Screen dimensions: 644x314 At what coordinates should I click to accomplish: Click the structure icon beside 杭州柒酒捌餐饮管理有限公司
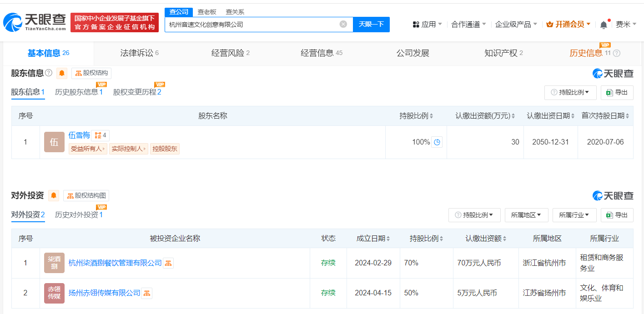pyautogui.click(x=168, y=263)
